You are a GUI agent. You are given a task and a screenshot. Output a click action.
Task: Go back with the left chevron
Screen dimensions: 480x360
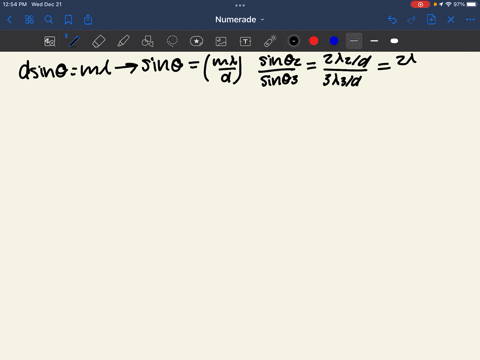9,20
